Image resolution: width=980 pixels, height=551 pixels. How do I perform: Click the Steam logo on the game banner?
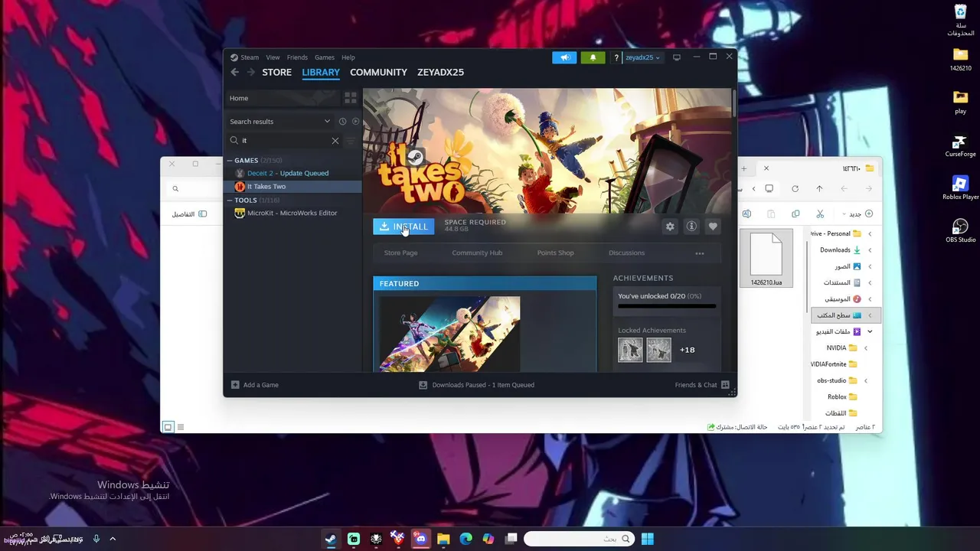click(x=414, y=158)
